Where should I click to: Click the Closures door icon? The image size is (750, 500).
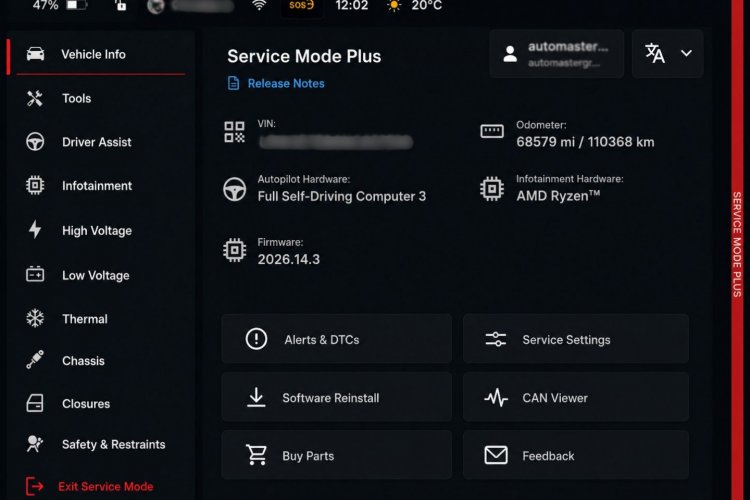click(x=35, y=403)
